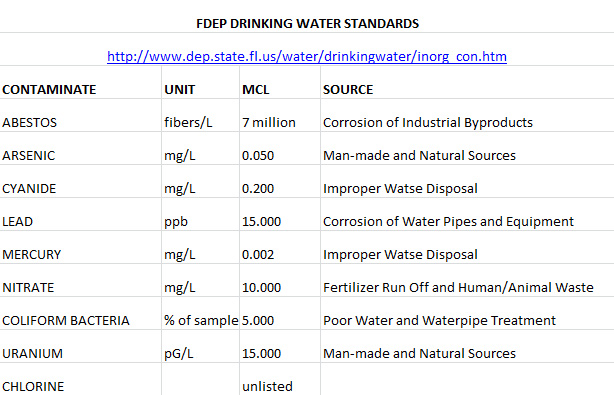
Task: Click the 0.002 MCL value
Action: point(258,254)
